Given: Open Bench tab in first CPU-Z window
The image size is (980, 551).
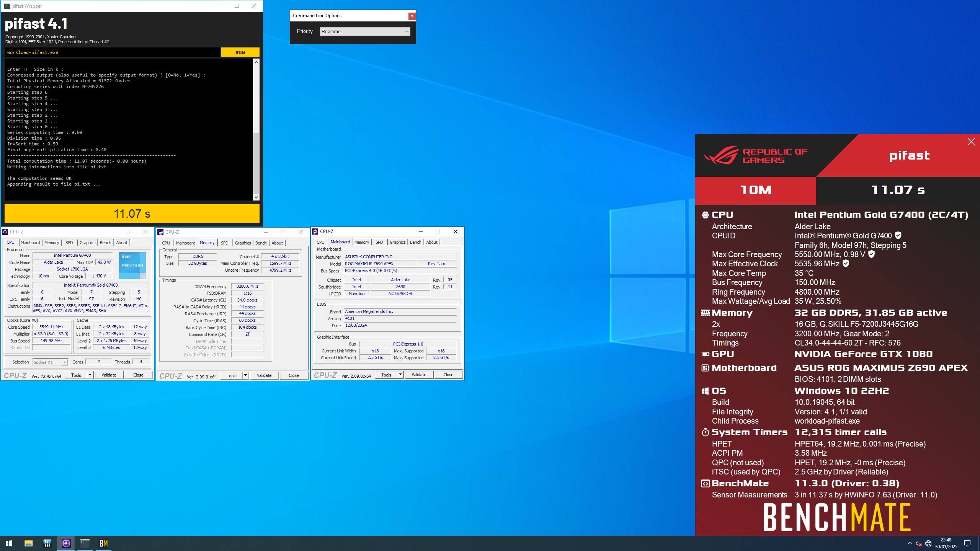Looking at the screenshot, I should (105, 243).
